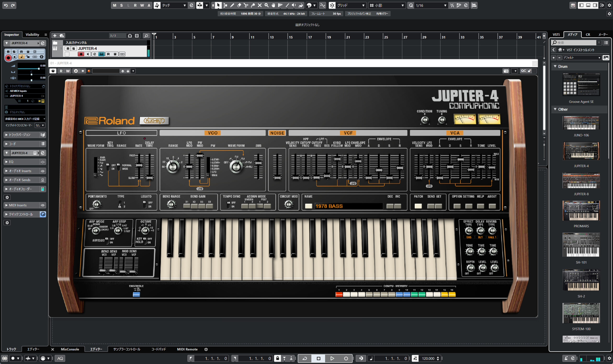
Task: Open the グリッド snap type dropdown
Action: (351, 5)
